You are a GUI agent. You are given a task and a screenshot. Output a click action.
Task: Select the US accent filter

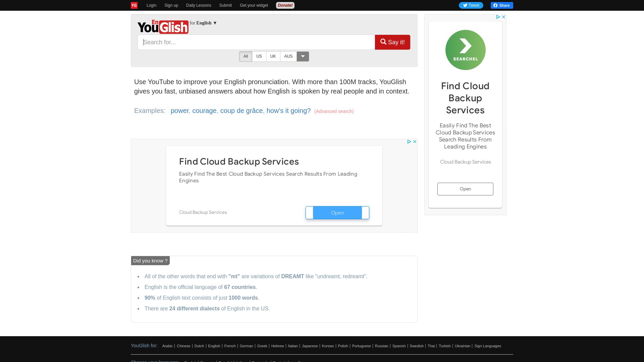coord(259,56)
